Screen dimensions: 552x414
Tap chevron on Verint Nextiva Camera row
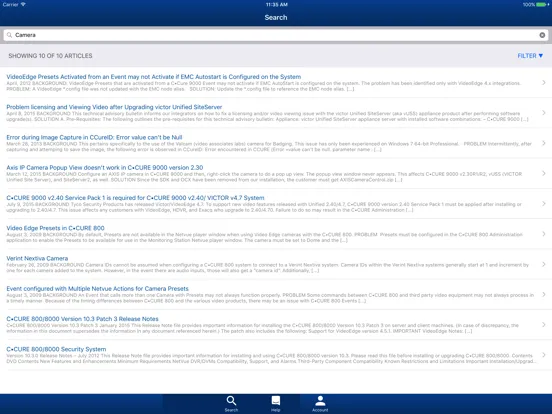(544, 264)
